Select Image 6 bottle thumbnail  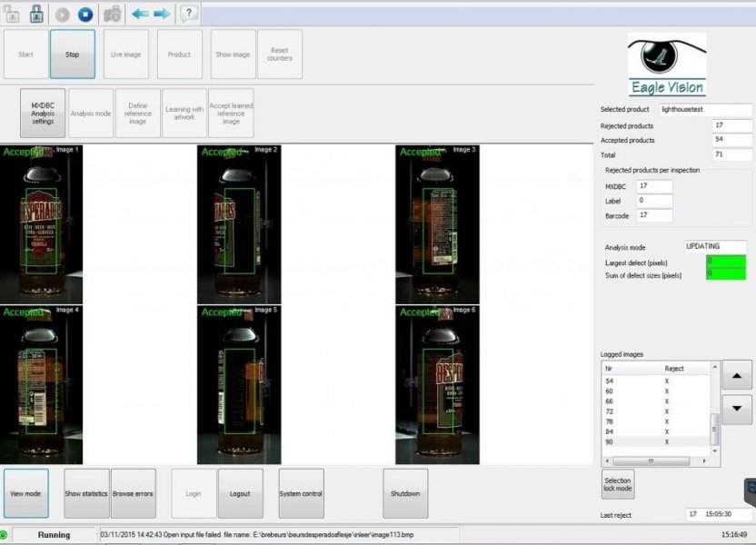(x=437, y=384)
